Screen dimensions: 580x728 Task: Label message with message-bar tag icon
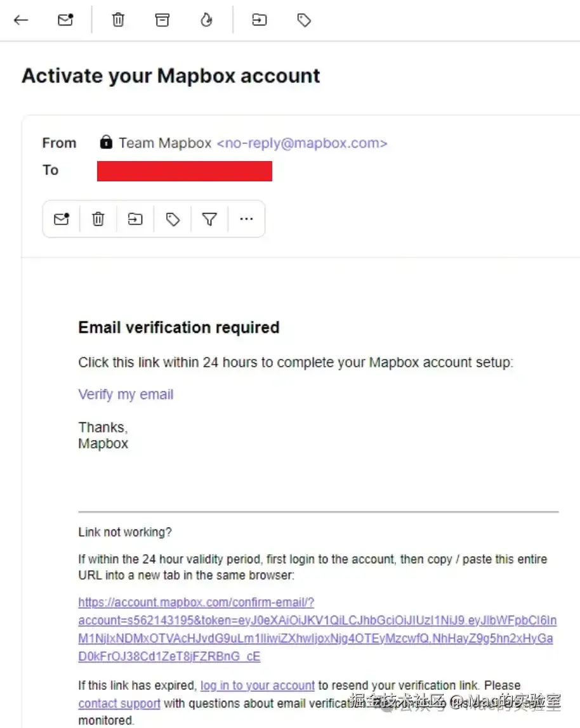(x=173, y=219)
